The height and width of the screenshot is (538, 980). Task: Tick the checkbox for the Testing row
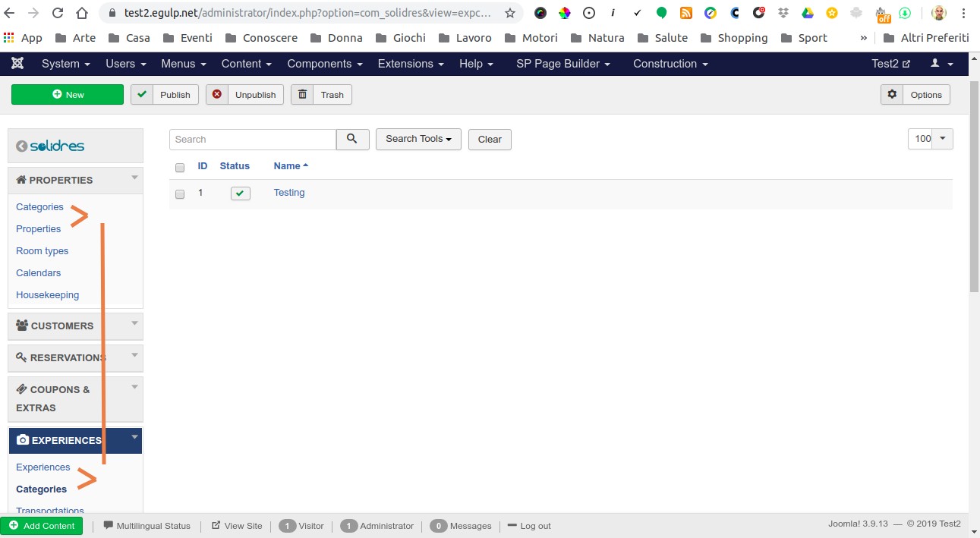[180, 194]
